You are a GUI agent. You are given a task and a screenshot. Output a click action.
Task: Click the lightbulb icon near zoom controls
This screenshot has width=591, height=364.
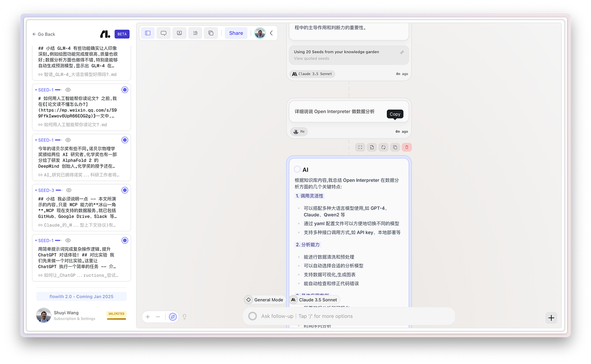[x=185, y=317]
